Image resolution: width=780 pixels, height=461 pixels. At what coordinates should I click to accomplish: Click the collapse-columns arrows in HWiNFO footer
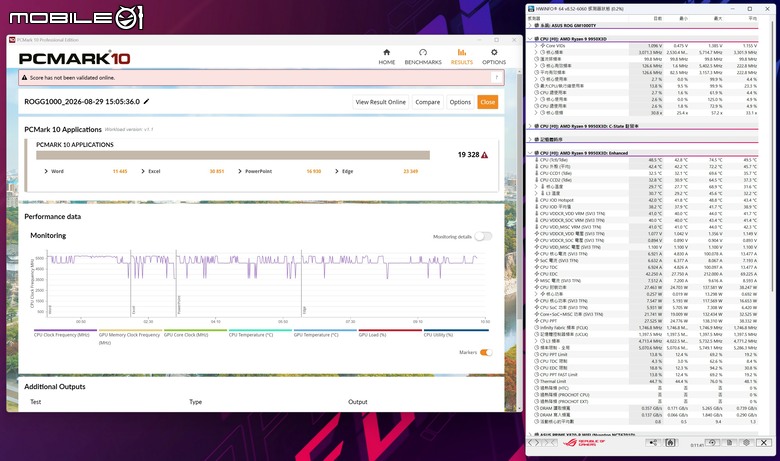coord(549,443)
